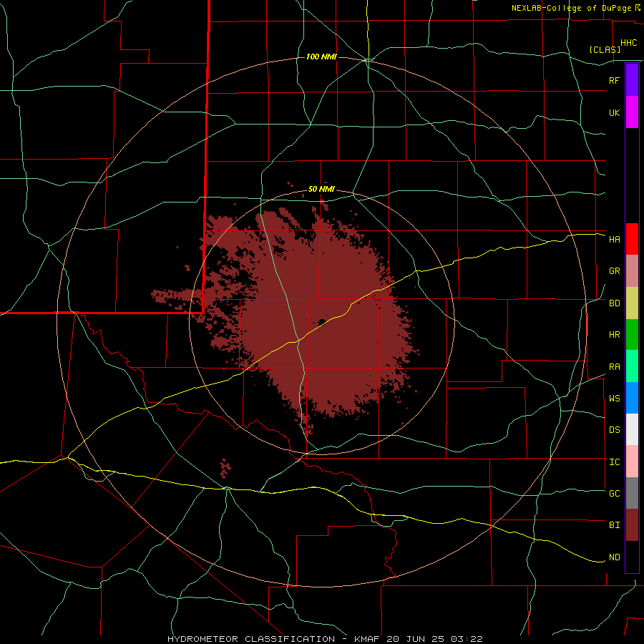
Task: Click the HR legend label
Action: (x=615, y=335)
